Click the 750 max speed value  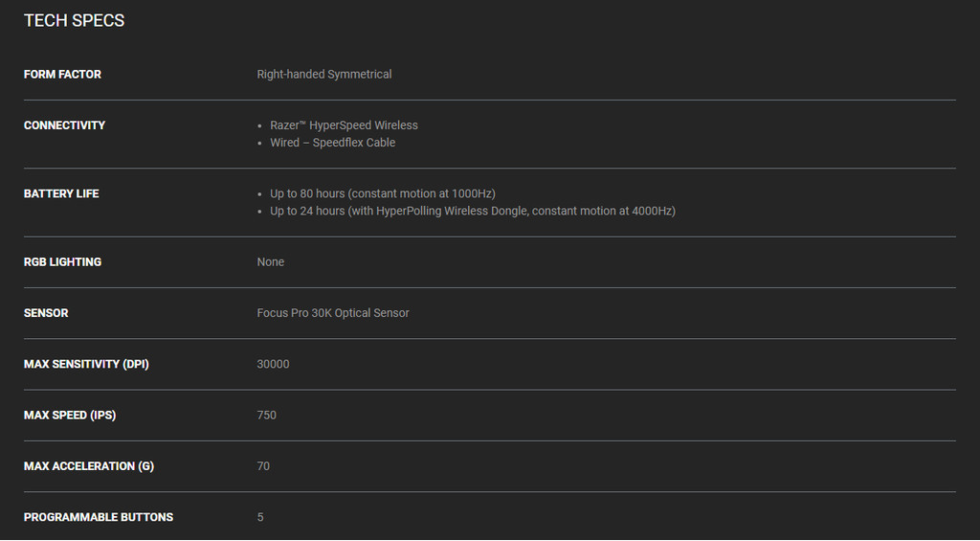pos(266,416)
